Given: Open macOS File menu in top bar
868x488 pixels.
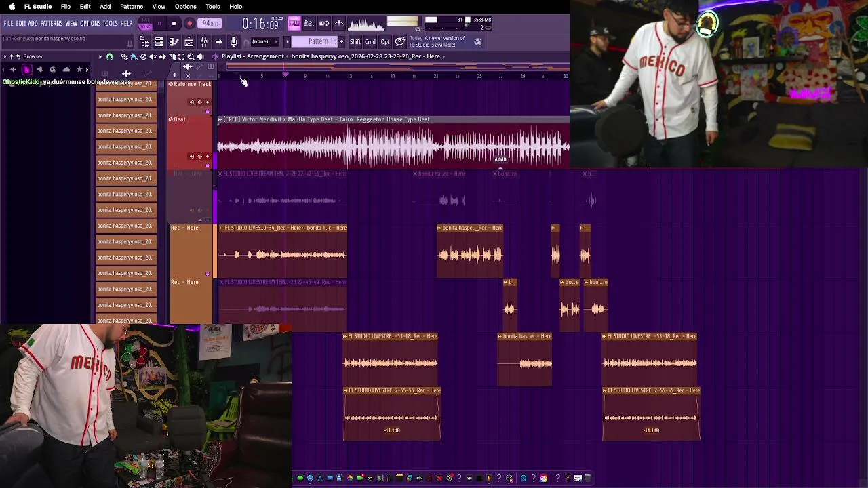Looking at the screenshot, I should 66,7.
